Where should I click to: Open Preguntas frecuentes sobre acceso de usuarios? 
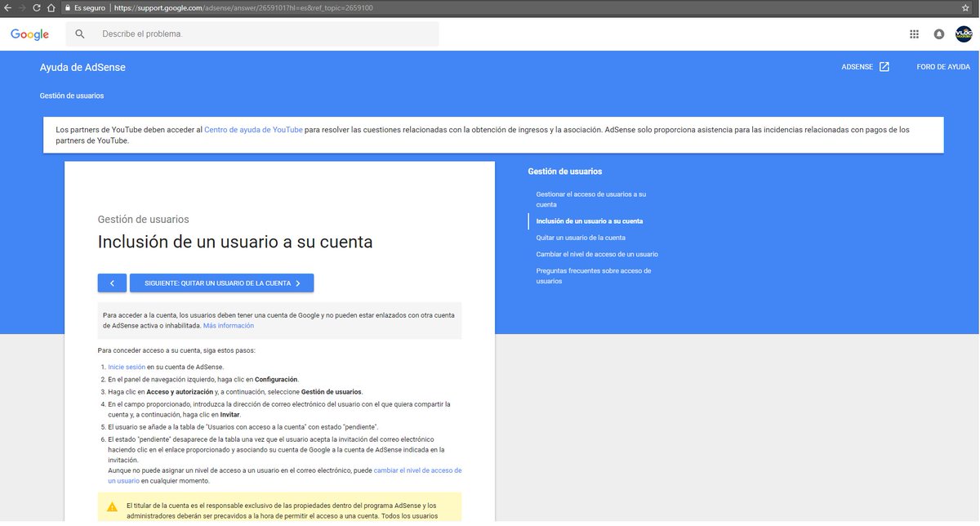click(594, 275)
